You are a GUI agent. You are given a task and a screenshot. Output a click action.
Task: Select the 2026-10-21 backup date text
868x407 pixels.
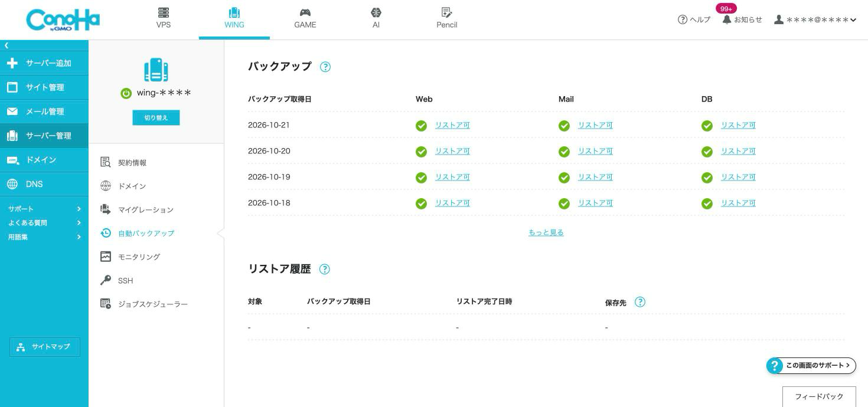point(269,125)
